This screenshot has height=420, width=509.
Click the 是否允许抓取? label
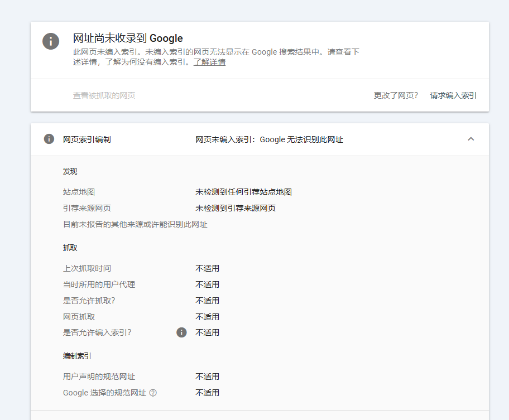(89, 301)
